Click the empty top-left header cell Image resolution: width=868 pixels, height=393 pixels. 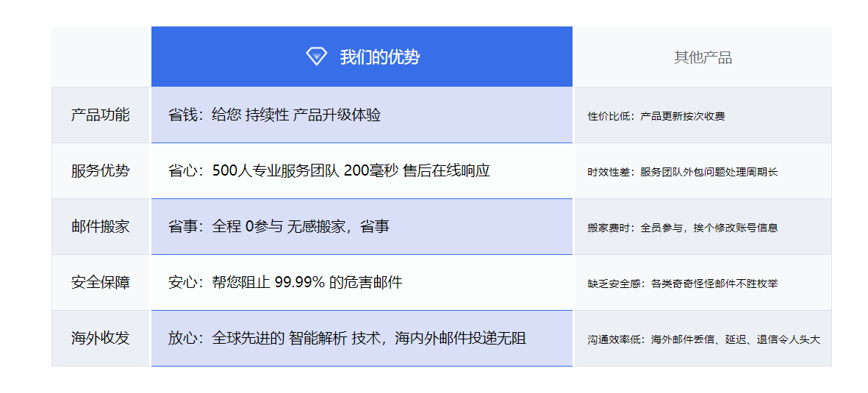point(101,57)
